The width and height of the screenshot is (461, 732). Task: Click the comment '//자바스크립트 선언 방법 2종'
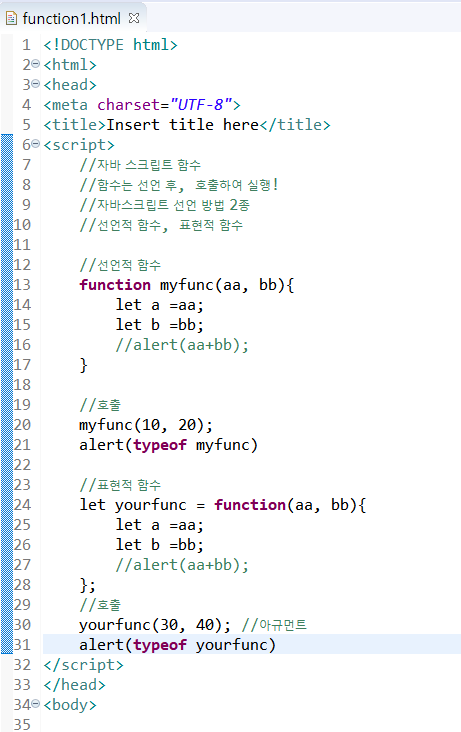pyautogui.click(x=164, y=205)
